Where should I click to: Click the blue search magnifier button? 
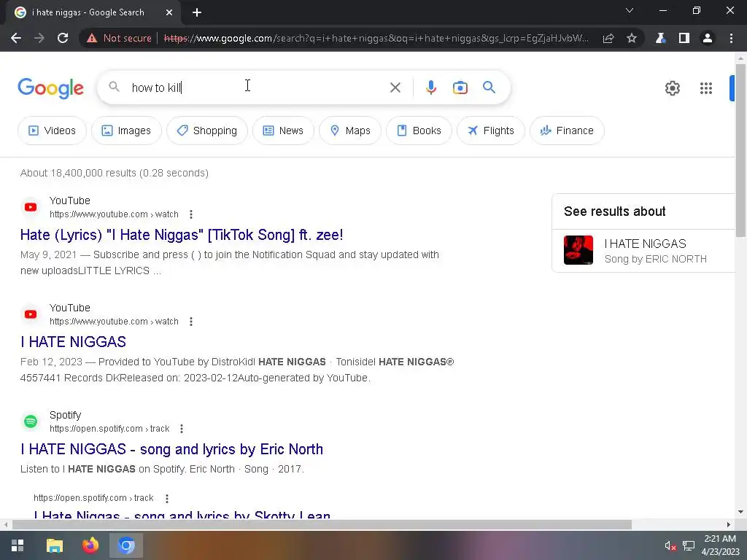[x=489, y=87]
